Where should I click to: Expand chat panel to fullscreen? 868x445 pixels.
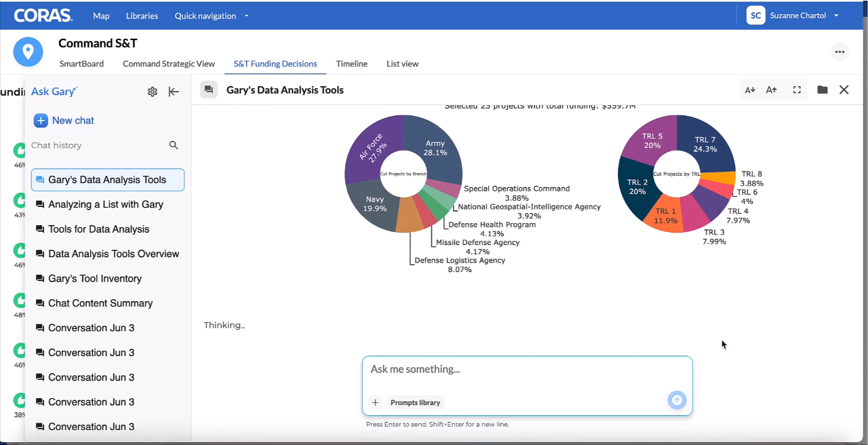[797, 90]
